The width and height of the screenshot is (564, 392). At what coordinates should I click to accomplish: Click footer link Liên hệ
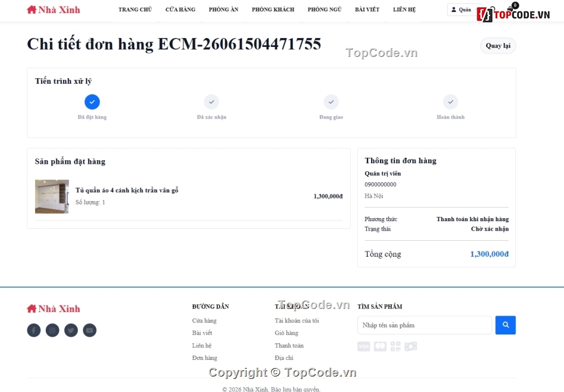[x=202, y=345]
